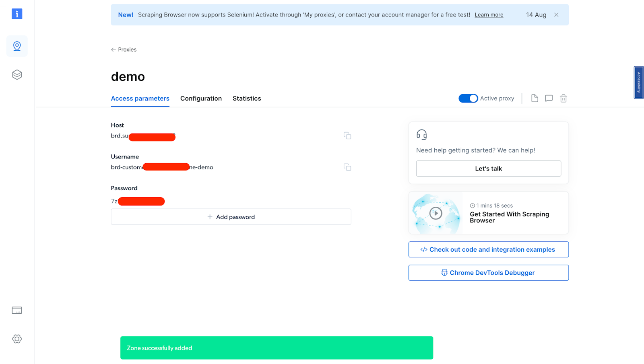Image resolution: width=644 pixels, height=364 pixels.
Task: Copy the Username value
Action: pos(347,167)
